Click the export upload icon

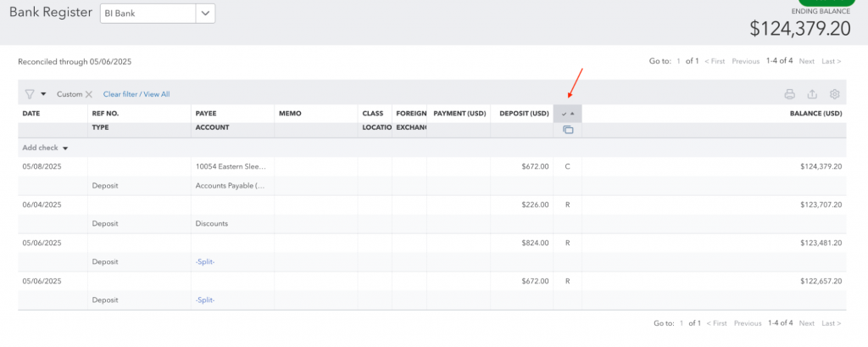click(x=812, y=94)
